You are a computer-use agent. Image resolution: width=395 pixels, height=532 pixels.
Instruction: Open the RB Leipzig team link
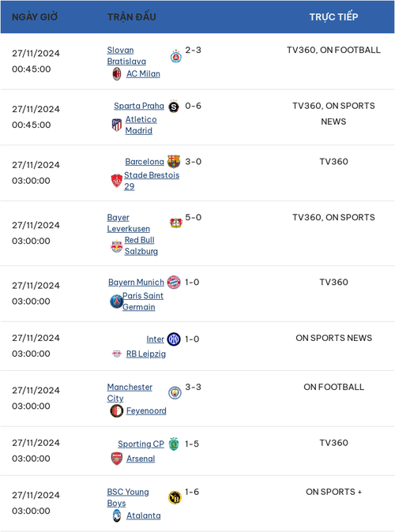(146, 354)
